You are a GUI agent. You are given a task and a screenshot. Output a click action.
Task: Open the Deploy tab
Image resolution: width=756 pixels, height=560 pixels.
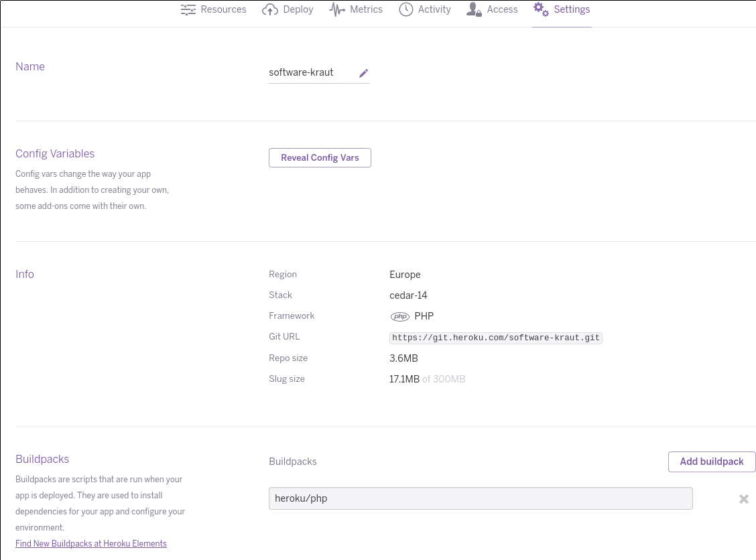coord(298,9)
